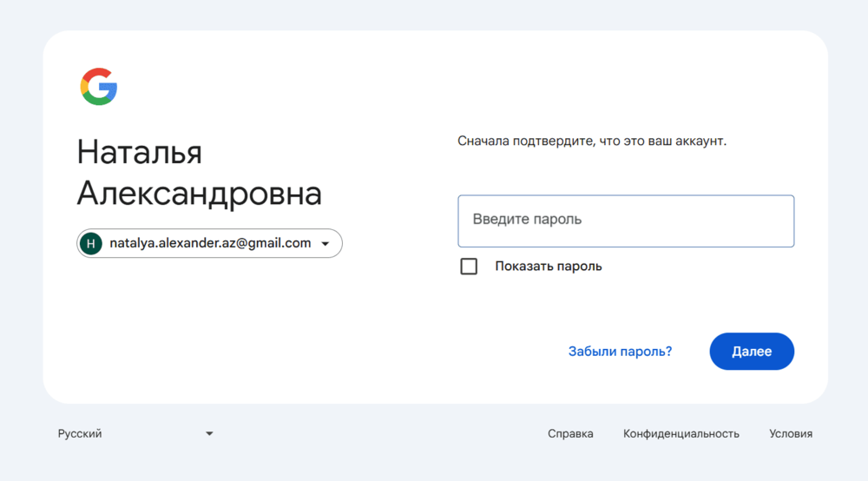Click the arrow of the language dropdown

click(x=209, y=433)
